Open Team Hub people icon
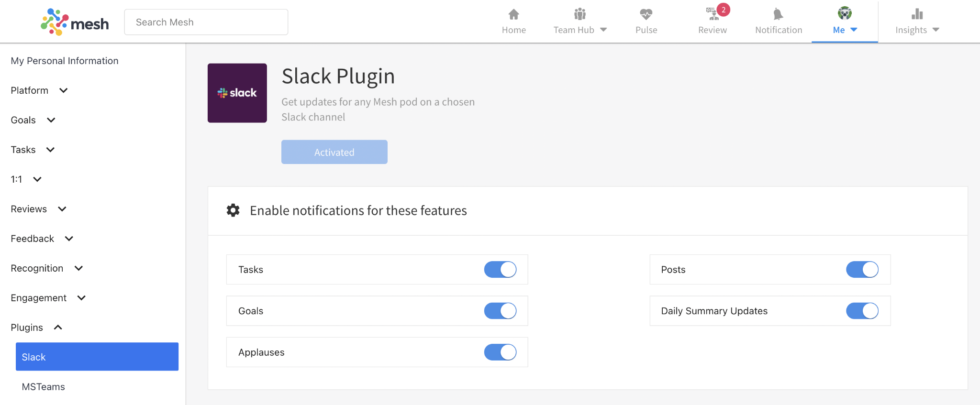The image size is (980, 405). tap(580, 14)
